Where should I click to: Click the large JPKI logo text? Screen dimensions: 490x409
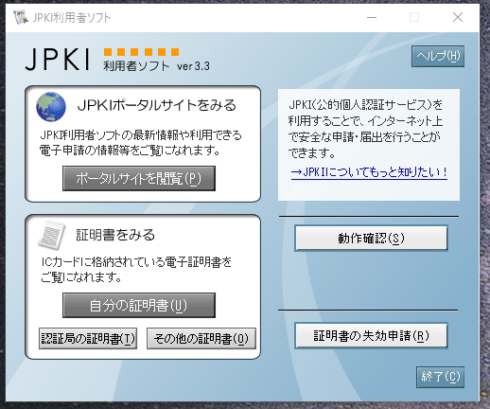click(58, 59)
